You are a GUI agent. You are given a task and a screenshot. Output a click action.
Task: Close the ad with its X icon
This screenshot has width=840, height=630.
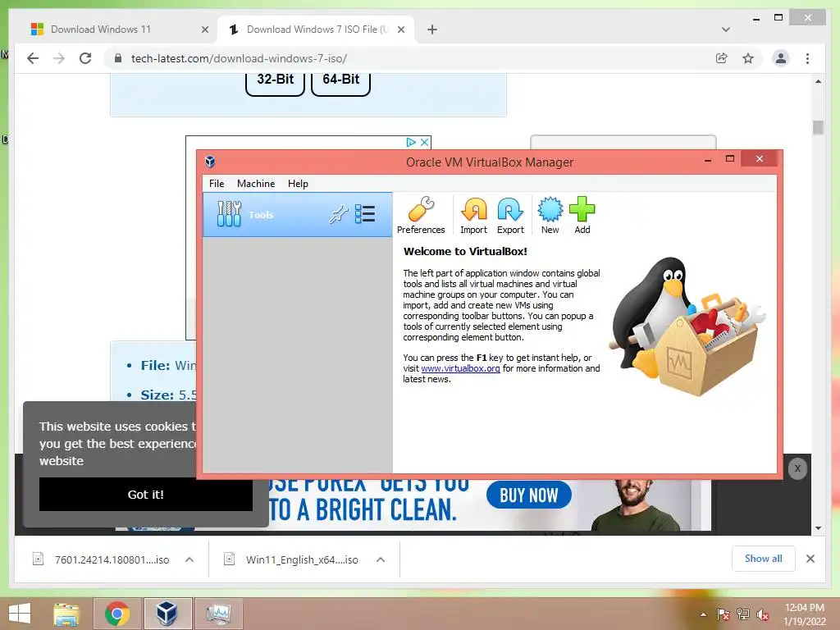(424, 142)
